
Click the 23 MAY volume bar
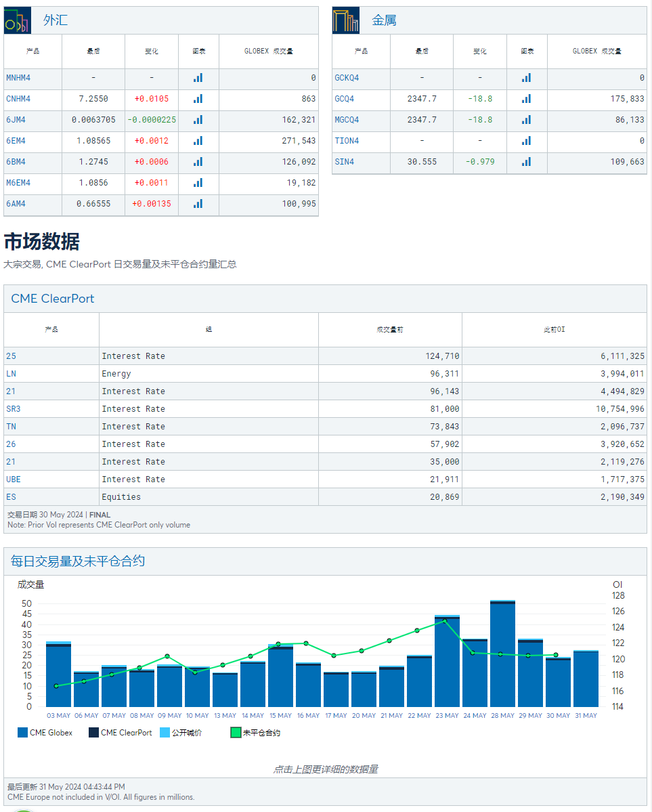click(x=447, y=661)
